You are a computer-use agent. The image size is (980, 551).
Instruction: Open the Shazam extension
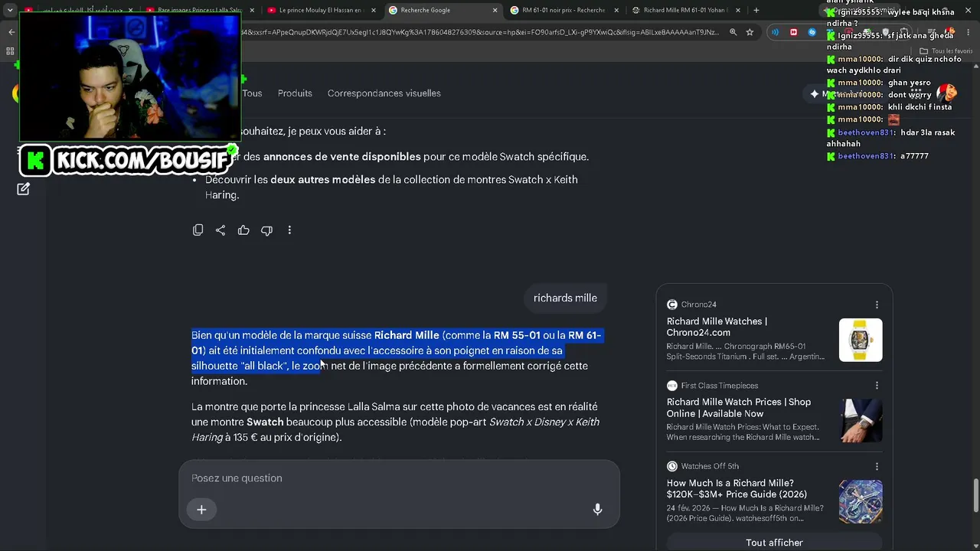pos(812,32)
